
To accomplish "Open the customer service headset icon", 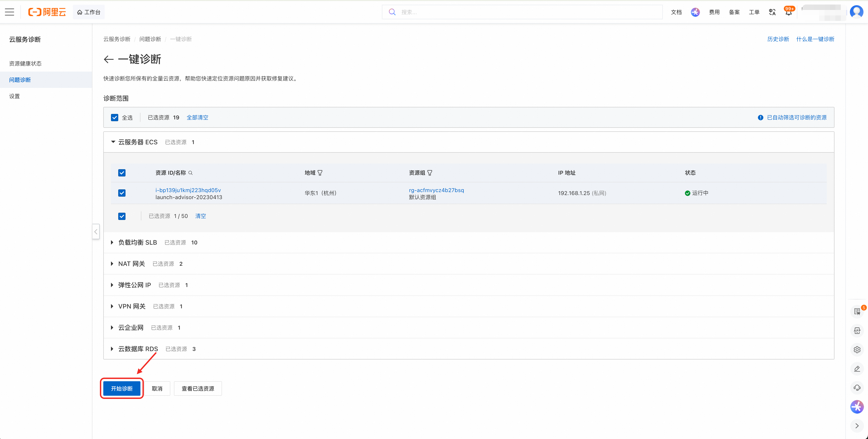I will 857,387.
